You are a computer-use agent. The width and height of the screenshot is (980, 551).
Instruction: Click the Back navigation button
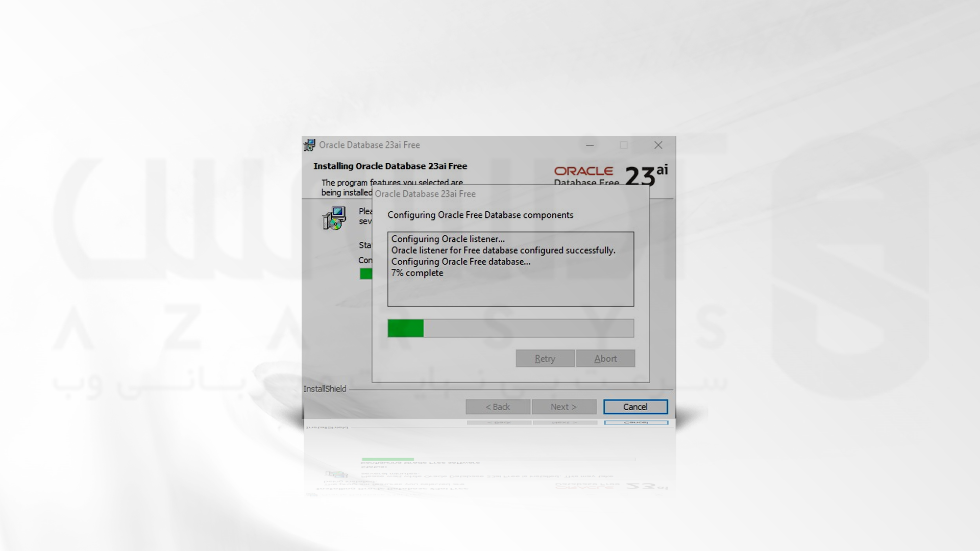[498, 406]
